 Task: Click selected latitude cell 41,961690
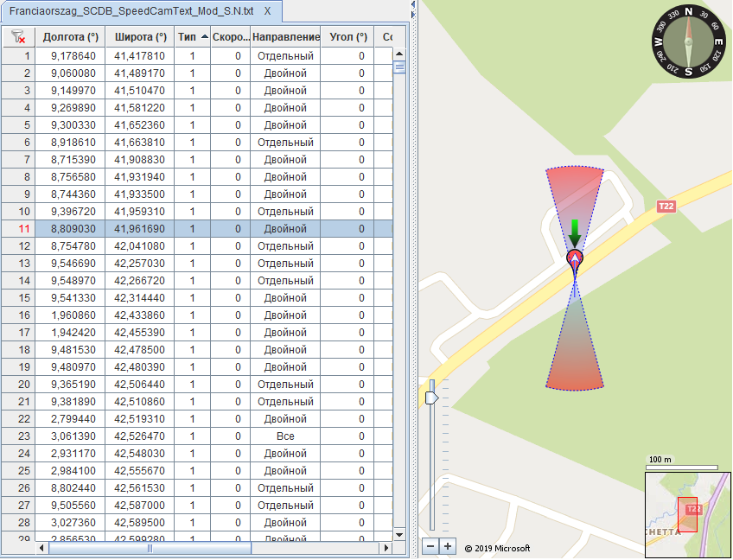[140, 229]
